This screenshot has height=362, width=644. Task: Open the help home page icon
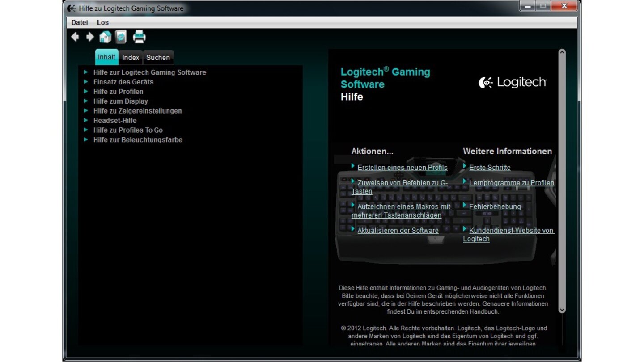tap(105, 37)
